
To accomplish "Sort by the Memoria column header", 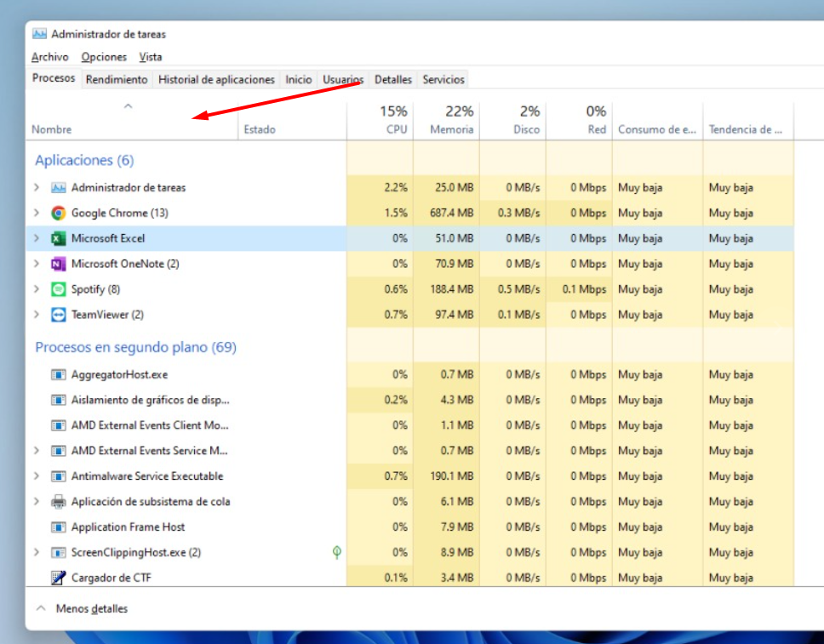I will (446, 120).
